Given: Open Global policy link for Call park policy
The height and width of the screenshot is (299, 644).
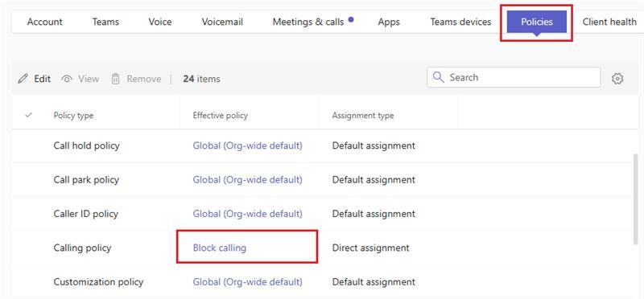Looking at the screenshot, I should click(x=248, y=180).
